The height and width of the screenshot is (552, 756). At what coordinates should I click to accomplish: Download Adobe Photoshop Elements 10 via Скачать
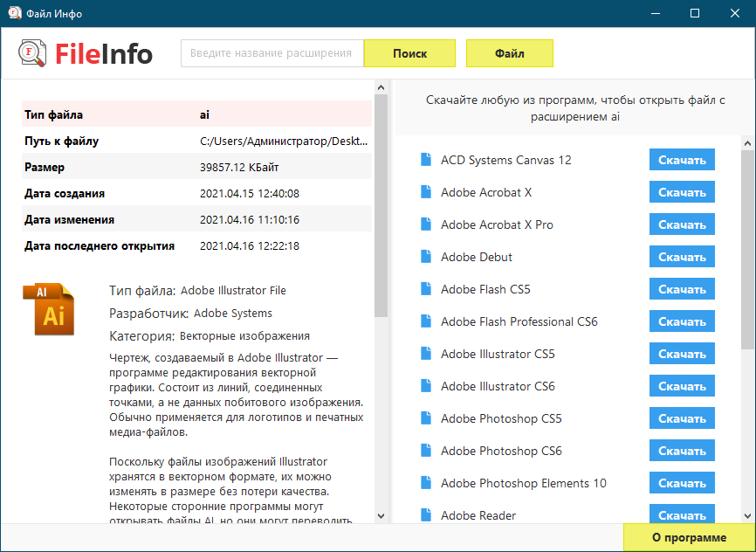682,483
